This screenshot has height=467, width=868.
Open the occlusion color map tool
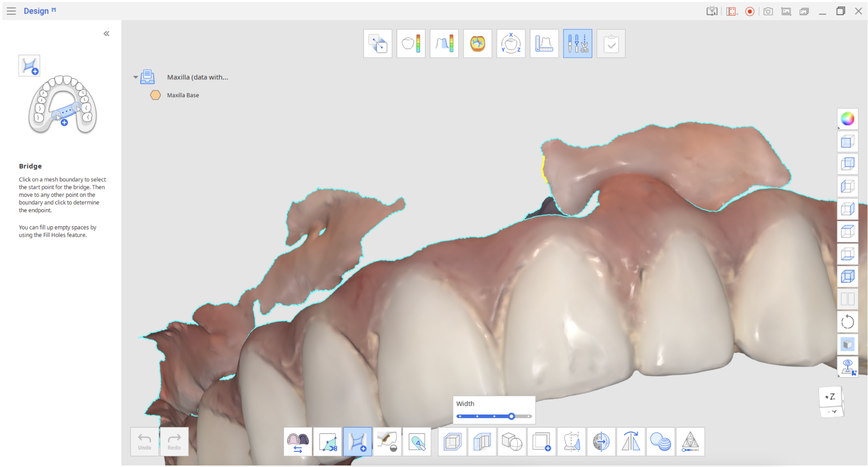pos(477,43)
